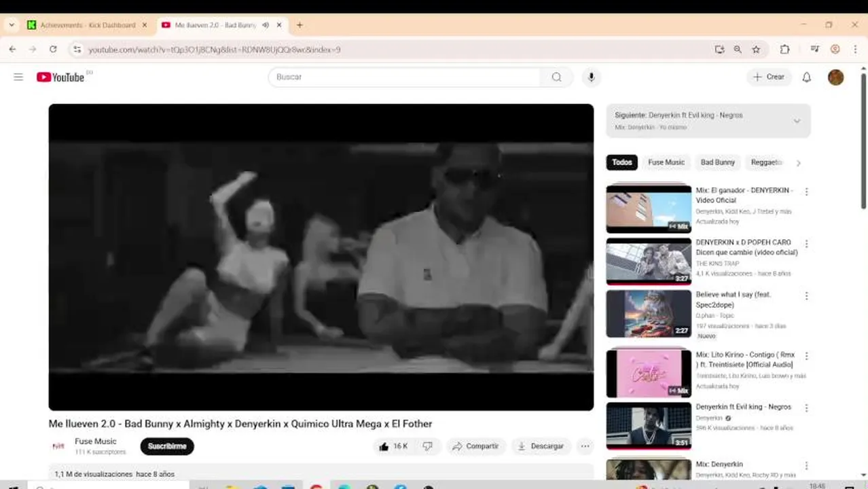Select the Todos filter chip
Screen dimensions: 868x489
pyautogui.click(x=621, y=162)
